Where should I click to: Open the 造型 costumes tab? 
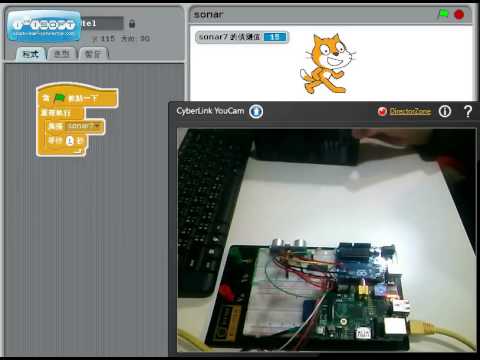point(62,54)
